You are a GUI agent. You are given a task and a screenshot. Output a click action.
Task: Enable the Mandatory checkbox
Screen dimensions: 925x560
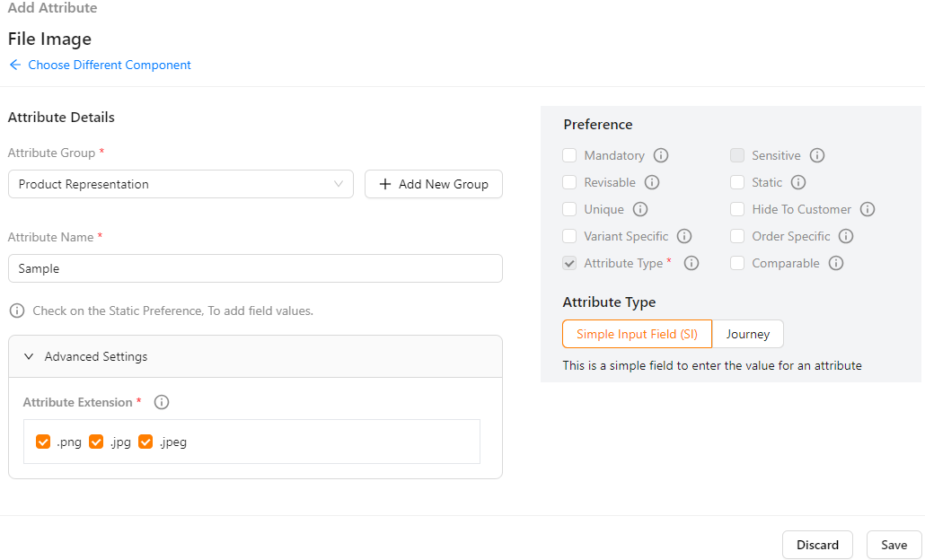569,155
